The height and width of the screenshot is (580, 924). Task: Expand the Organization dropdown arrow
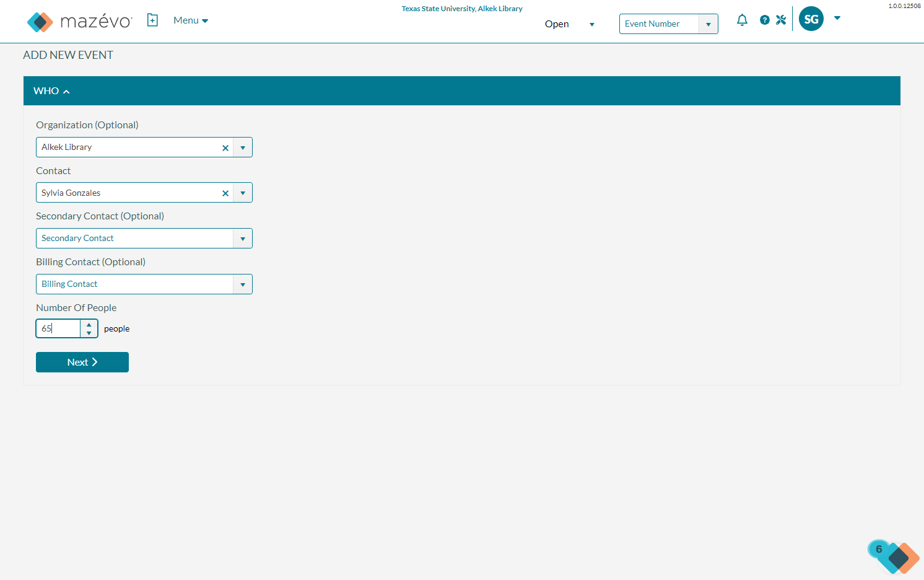click(x=243, y=147)
